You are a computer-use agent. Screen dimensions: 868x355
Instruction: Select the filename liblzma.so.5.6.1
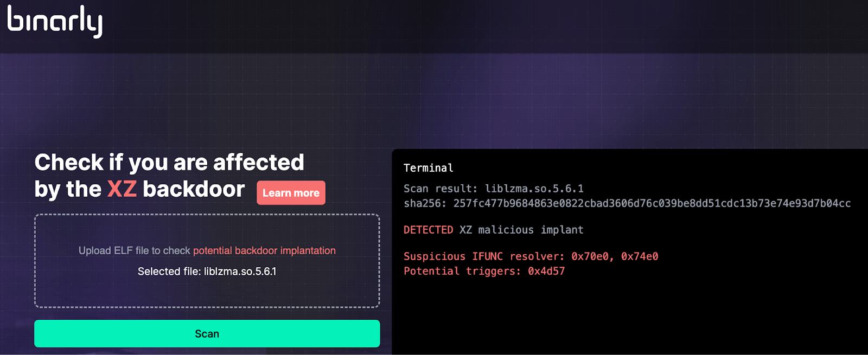click(x=240, y=271)
